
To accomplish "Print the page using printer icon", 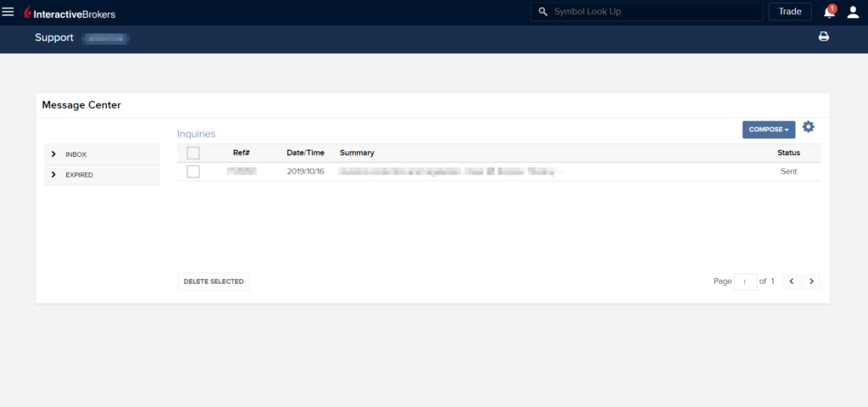I will tap(823, 36).
